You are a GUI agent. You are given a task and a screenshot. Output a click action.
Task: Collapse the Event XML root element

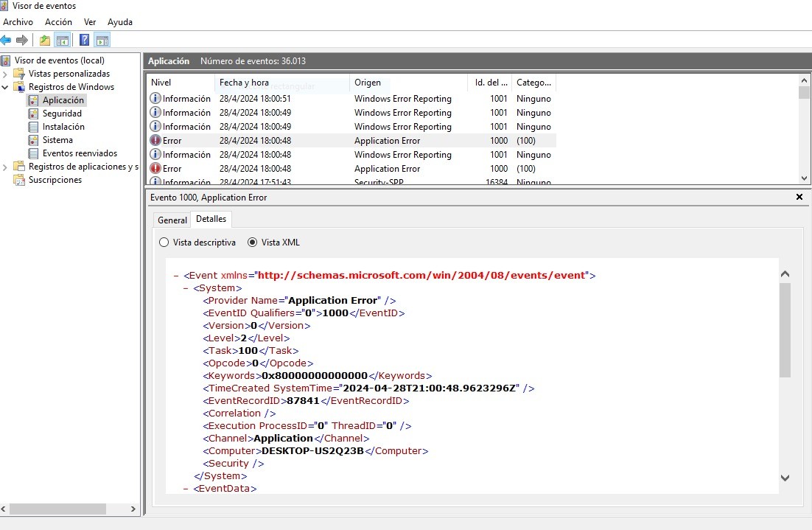coord(176,276)
